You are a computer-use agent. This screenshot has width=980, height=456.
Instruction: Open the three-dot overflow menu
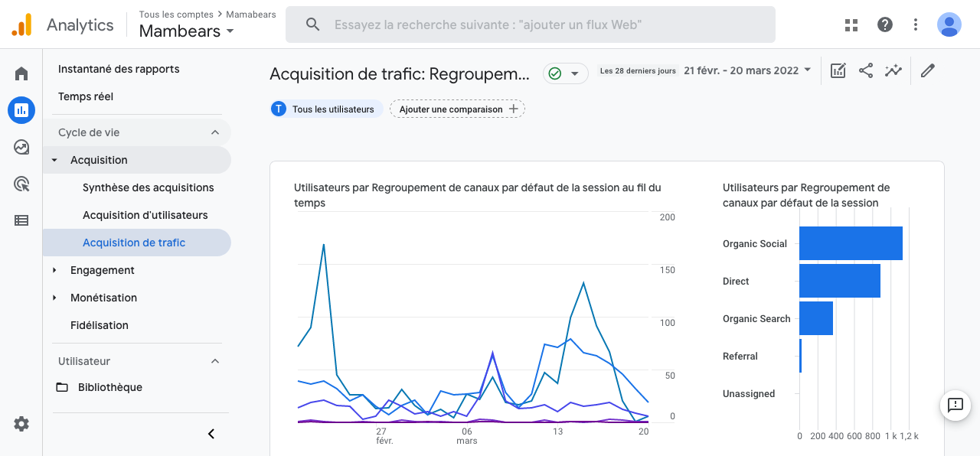[916, 24]
